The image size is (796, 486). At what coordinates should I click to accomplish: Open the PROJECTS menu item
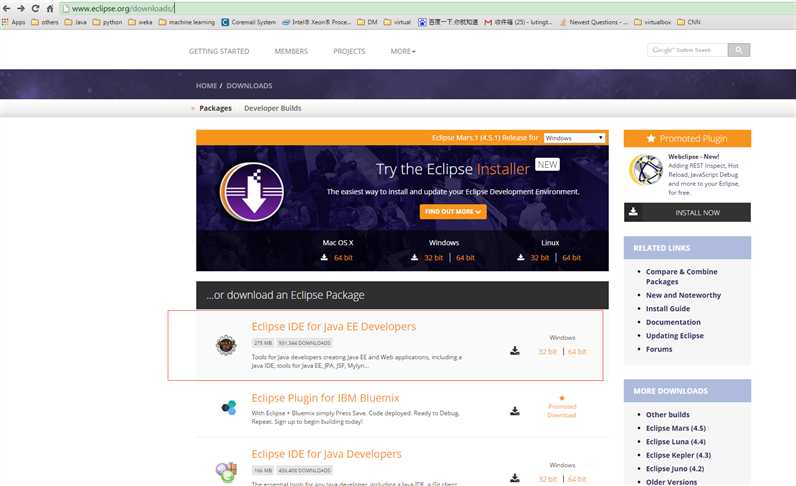tap(349, 51)
